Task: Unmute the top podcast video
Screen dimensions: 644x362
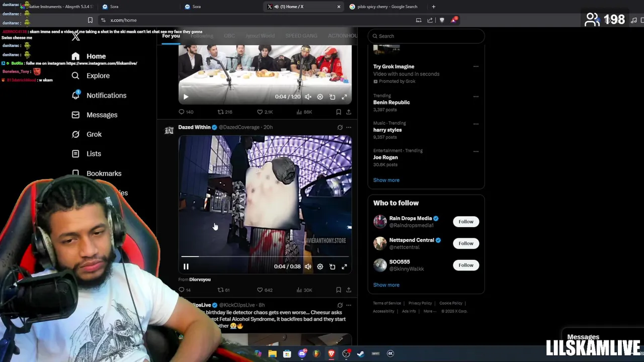Action: click(308, 97)
